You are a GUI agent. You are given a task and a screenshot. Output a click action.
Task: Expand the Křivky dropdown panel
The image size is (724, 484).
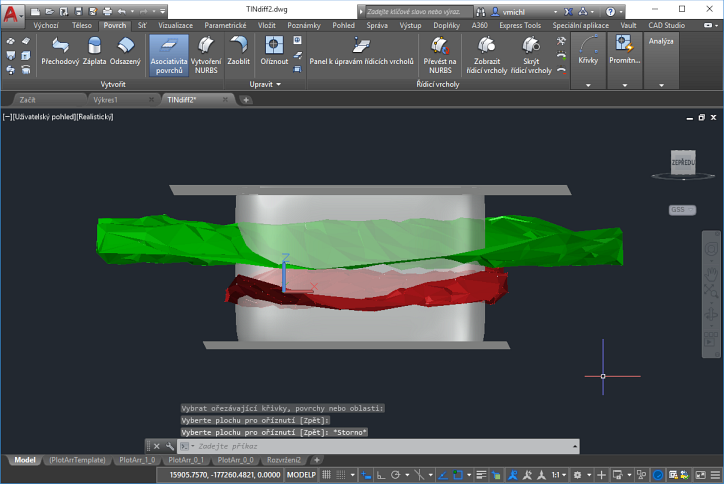[588, 85]
